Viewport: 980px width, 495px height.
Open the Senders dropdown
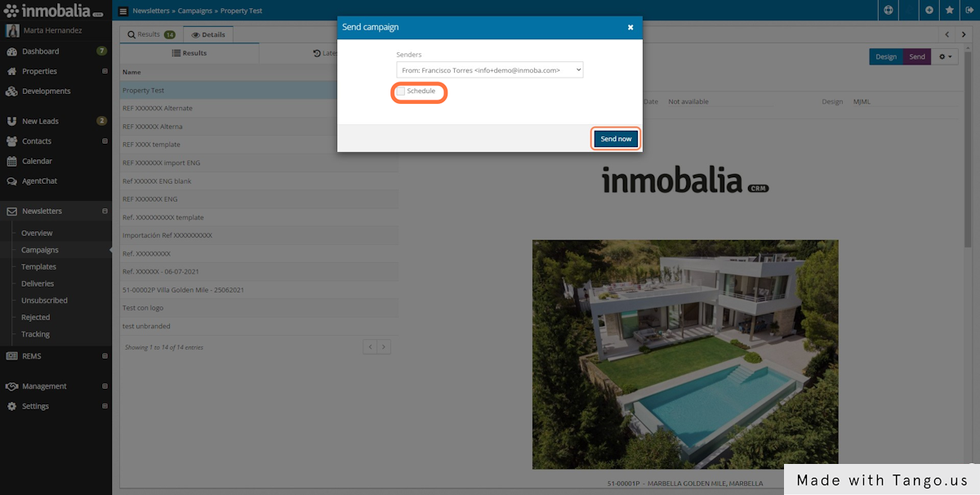click(489, 70)
